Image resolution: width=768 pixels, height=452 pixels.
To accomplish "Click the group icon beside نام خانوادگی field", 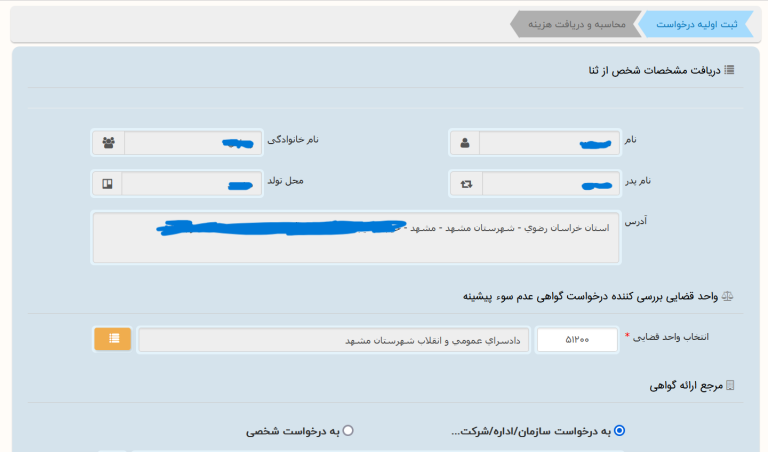I will [x=108, y=143].
